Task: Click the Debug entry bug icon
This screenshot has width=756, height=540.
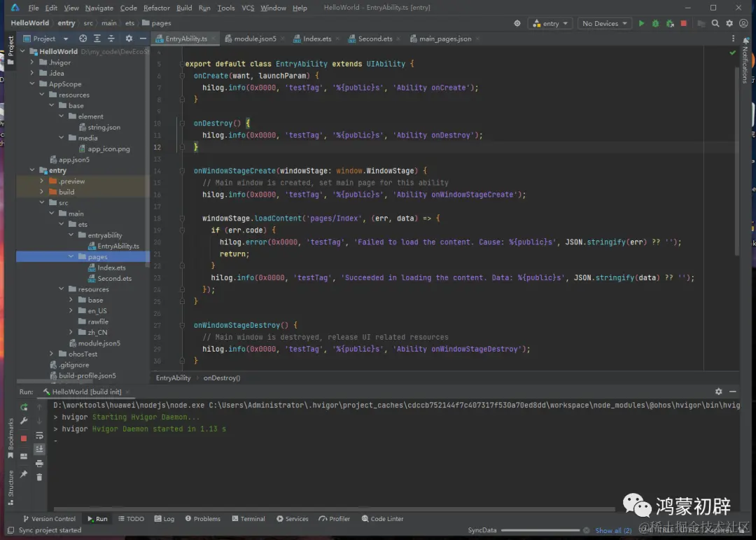Action: pos(655,23)
